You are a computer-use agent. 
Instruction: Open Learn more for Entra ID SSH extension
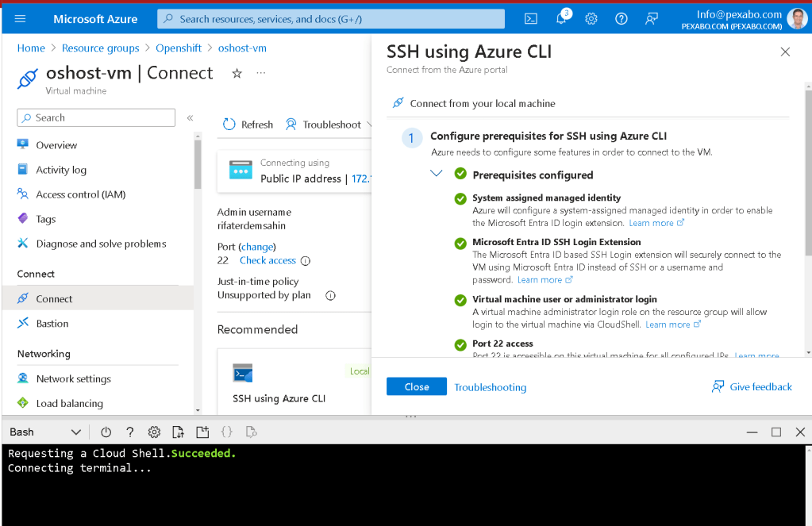545,280
